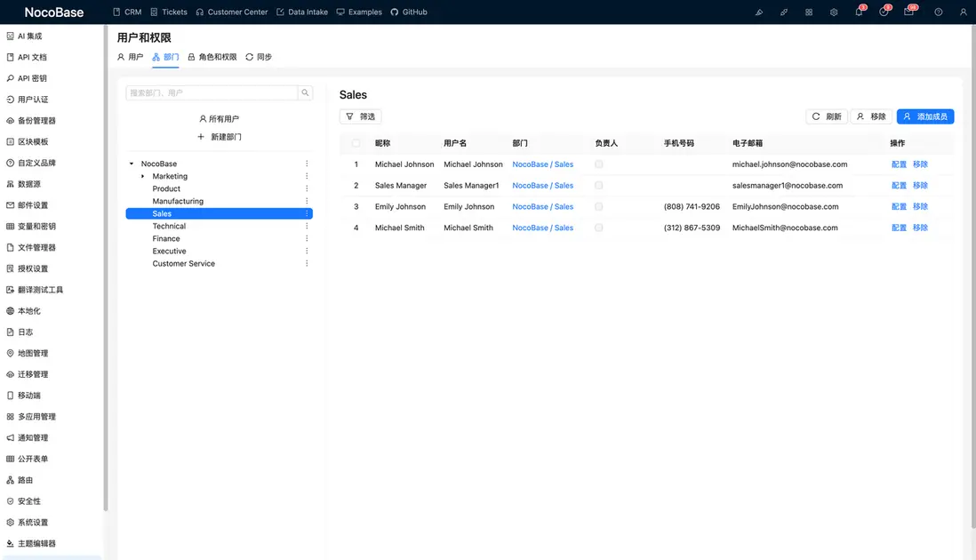Open the options menu for Product department
Image resolution: width=976 pixels, height=560 pixels.
307,188
